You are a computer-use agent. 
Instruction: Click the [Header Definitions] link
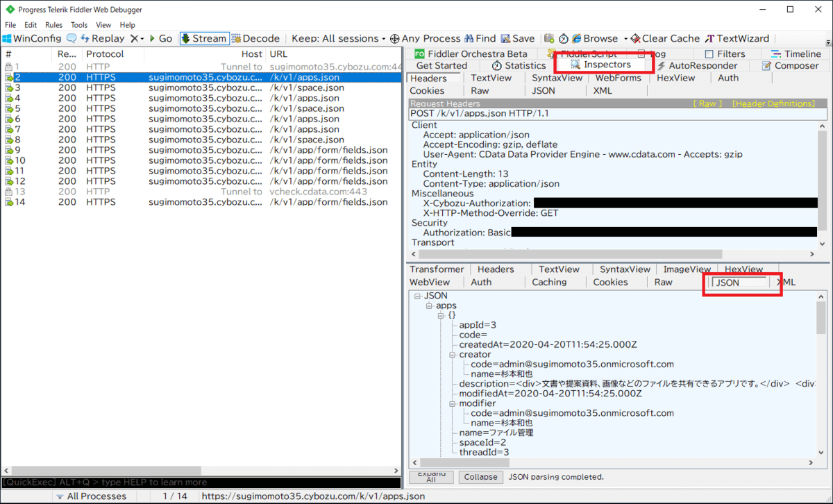coord(773,103)
